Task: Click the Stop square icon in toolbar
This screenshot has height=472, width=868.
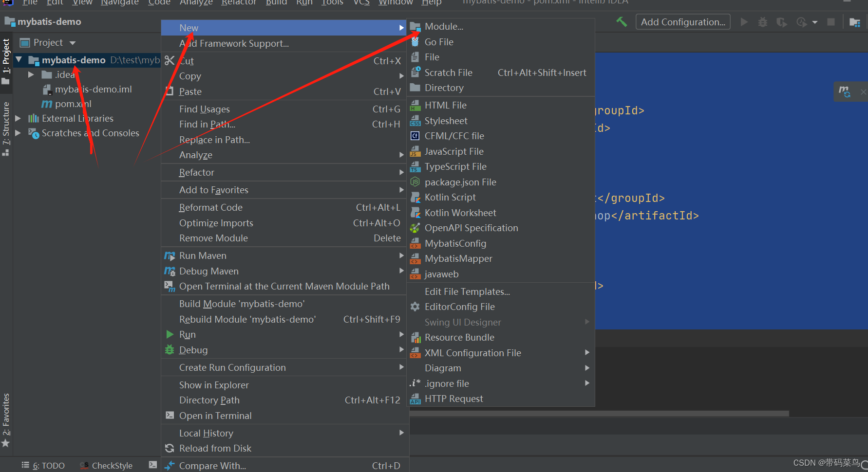Action: tap(831, 22)
